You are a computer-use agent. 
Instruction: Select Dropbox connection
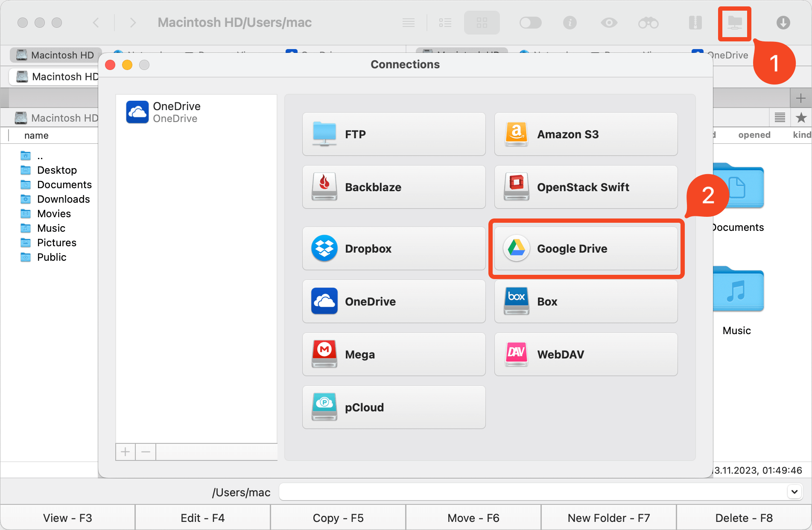[394, 248]
